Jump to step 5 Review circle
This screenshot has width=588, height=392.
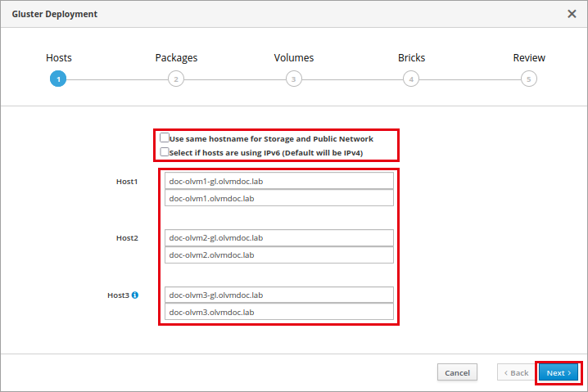[x=529, y=79]
